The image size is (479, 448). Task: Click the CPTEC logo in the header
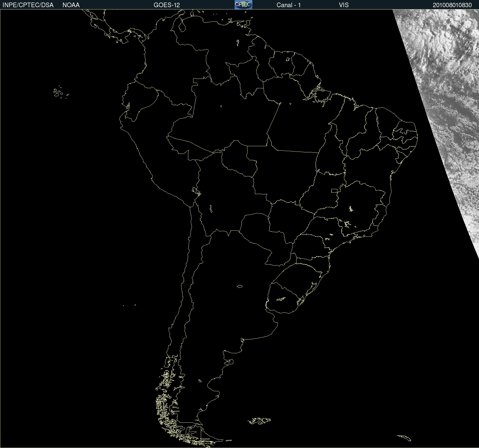click(x=243, y=5)
